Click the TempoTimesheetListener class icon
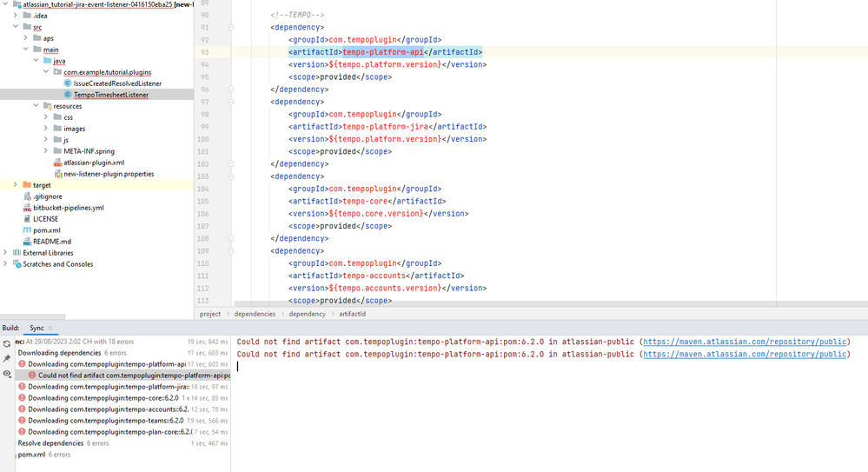 68,95
